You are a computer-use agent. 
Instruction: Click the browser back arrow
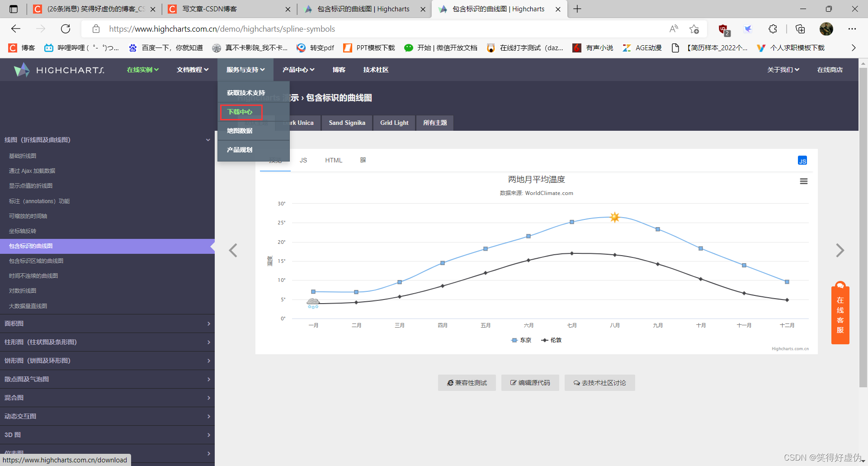(x=16, y=29)
